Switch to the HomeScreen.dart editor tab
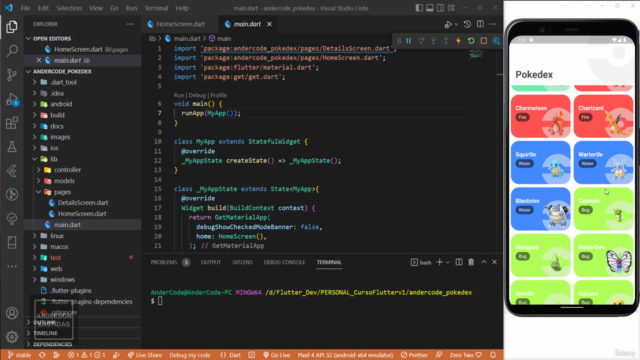This screenshot has height=360, width=640. (180, 24)
